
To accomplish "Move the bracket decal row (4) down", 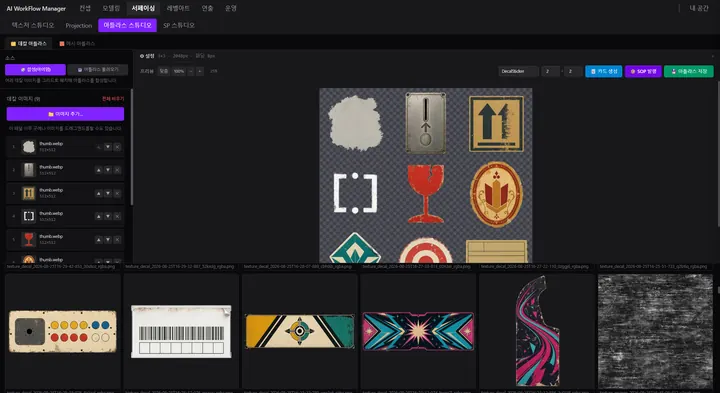I will (x=108, y=216).
